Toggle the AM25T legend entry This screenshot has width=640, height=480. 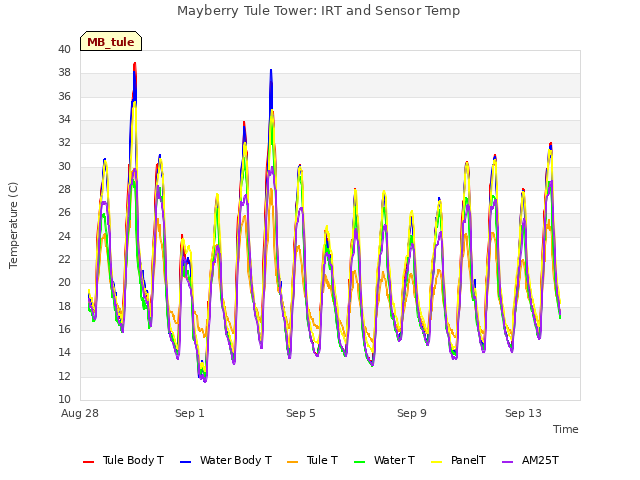coord(530,460)
